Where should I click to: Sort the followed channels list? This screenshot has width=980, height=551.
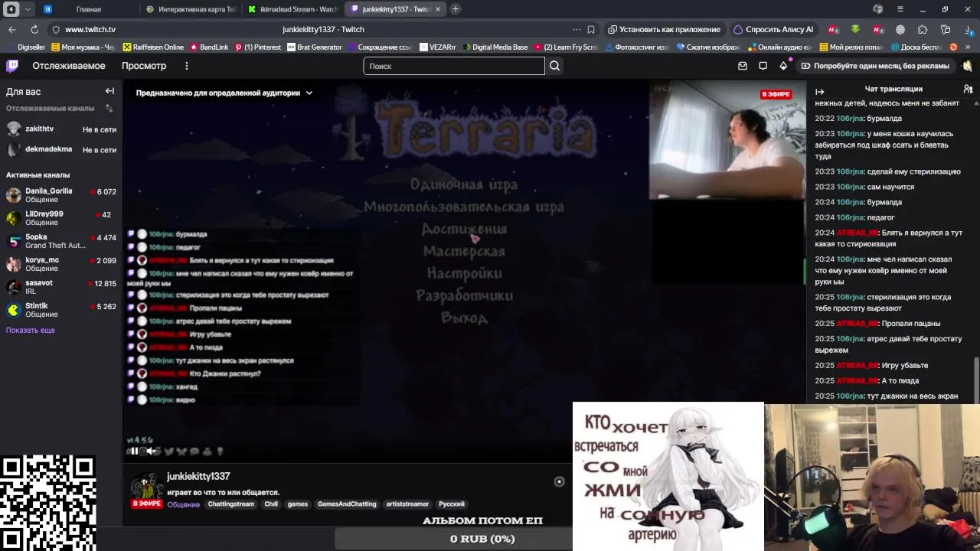click(x=109, y=108)
